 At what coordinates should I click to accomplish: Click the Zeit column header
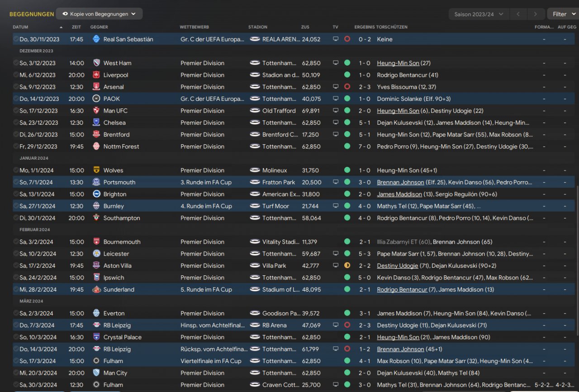[76, 27]
